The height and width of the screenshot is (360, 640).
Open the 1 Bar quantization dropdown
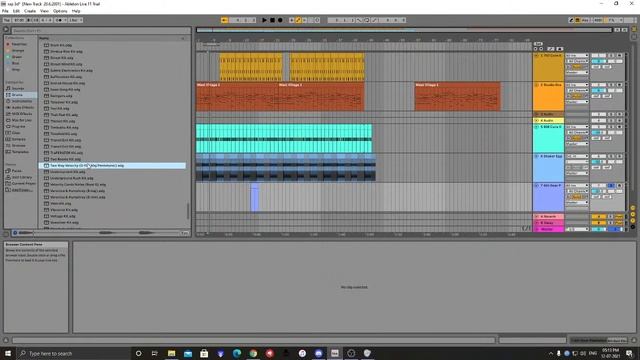point(76,20)
